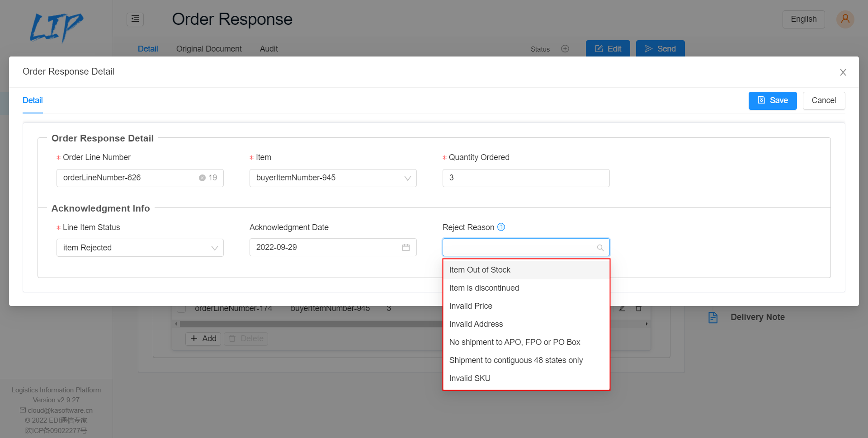Cancel editing the order response detail

(x=824, y=100)
